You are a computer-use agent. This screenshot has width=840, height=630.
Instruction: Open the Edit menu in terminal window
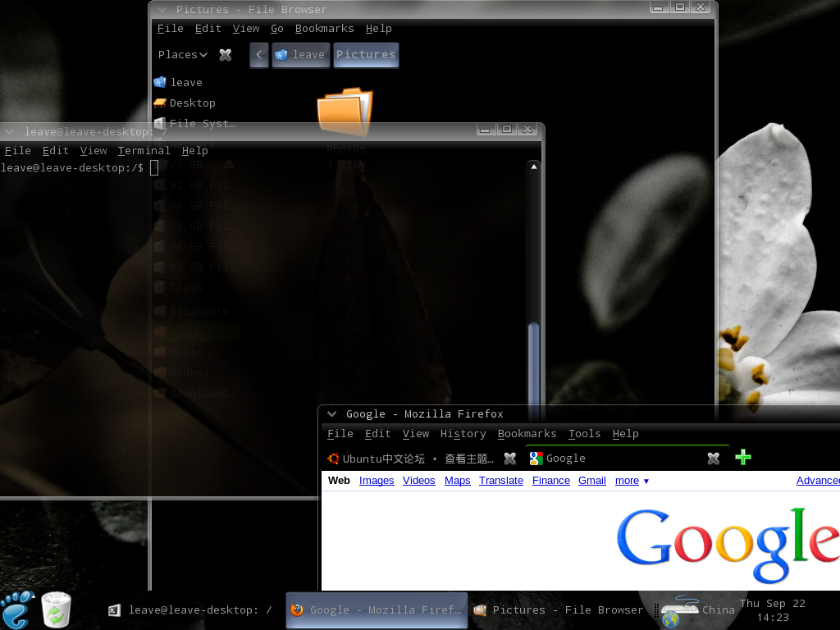pos(55,151)
